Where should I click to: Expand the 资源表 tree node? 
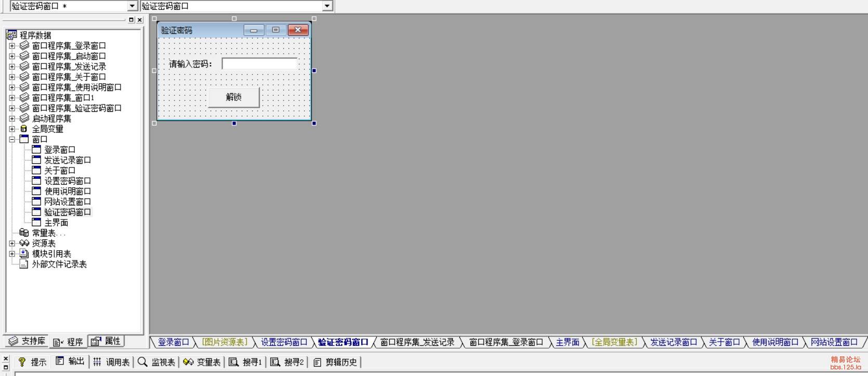(12, 243)
